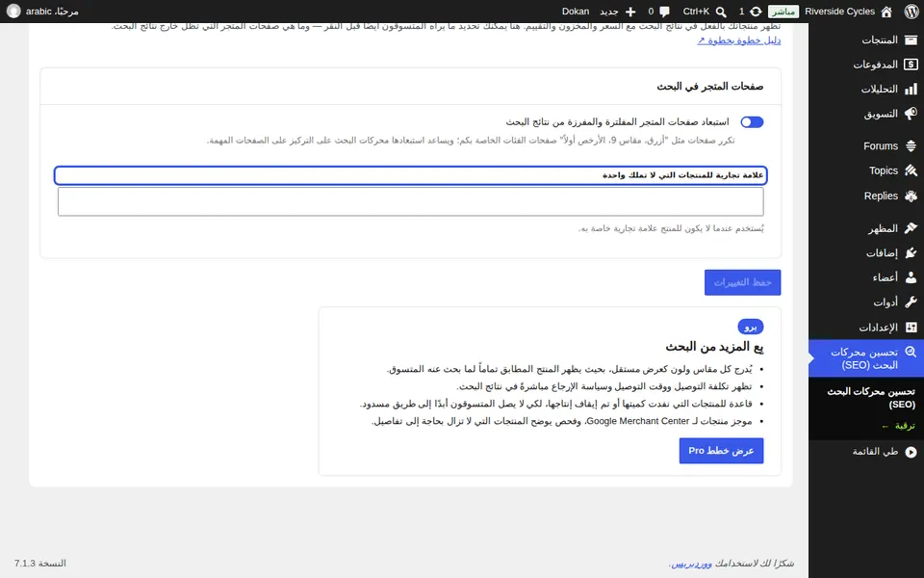This screenshot has width=924, height=578.
Task: Click the برو badge label
Action: click(x=751, y=327)
